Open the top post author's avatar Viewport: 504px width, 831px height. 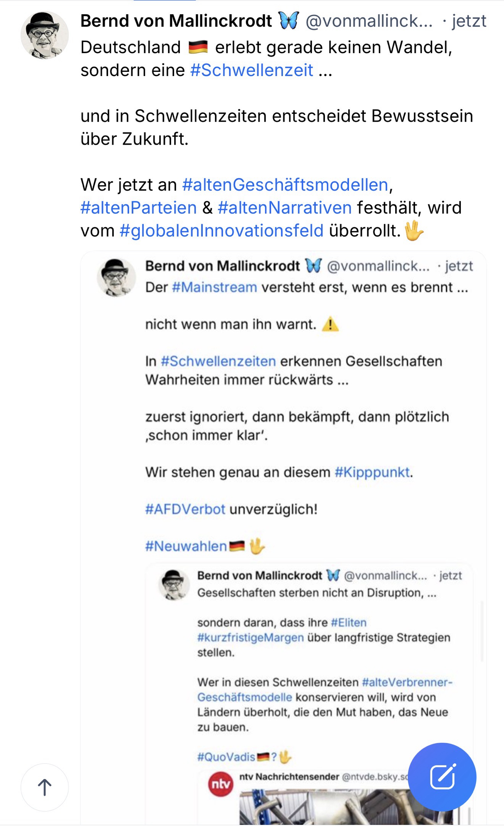(44, 35)
